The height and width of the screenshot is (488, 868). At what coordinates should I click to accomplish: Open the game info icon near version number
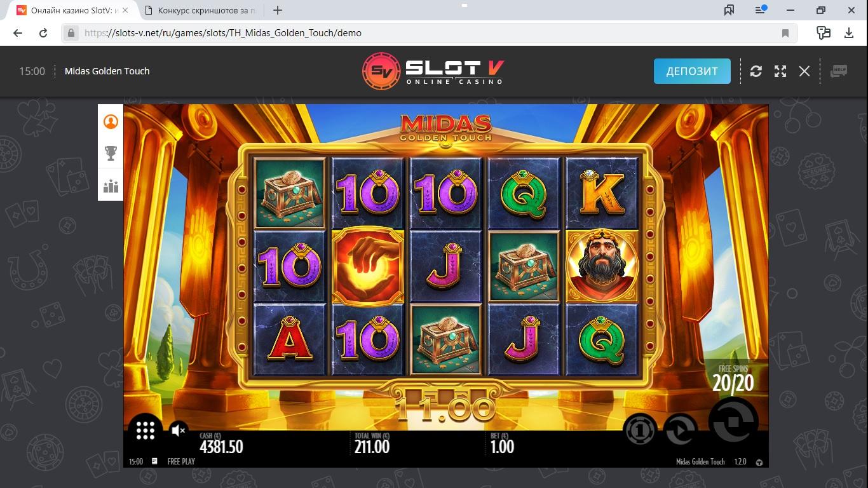759,462
